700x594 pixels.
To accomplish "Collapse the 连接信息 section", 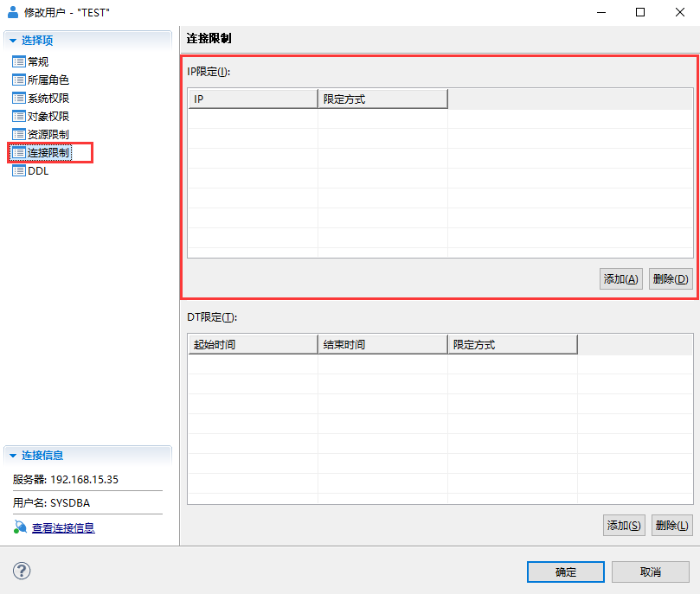I will pyautogui.click(x=13, y=456).
